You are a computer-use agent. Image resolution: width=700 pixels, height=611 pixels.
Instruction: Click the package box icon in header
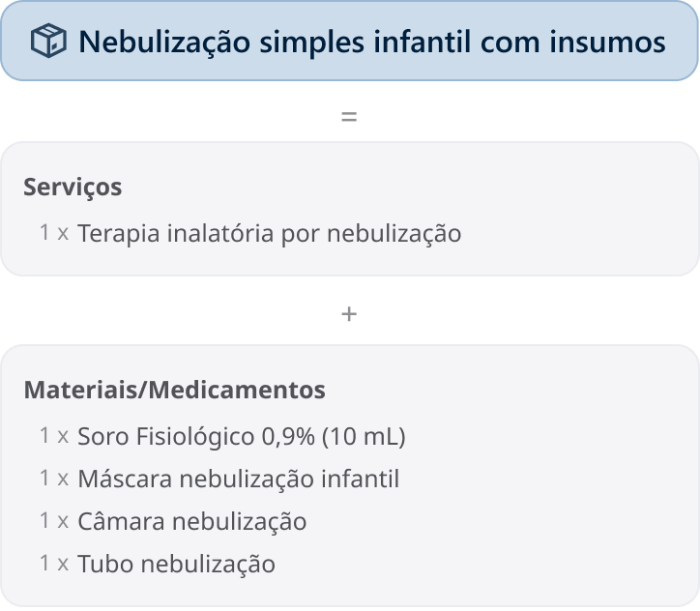[48, 41]
